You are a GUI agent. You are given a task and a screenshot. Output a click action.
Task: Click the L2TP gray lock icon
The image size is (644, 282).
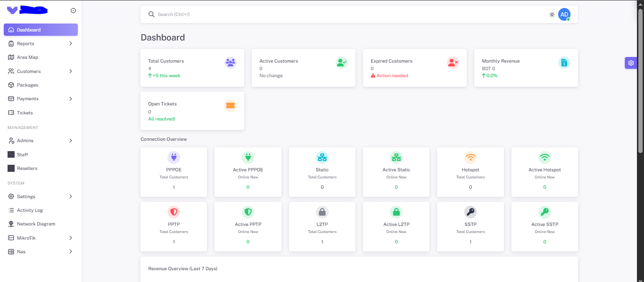[x=322, y=212]
